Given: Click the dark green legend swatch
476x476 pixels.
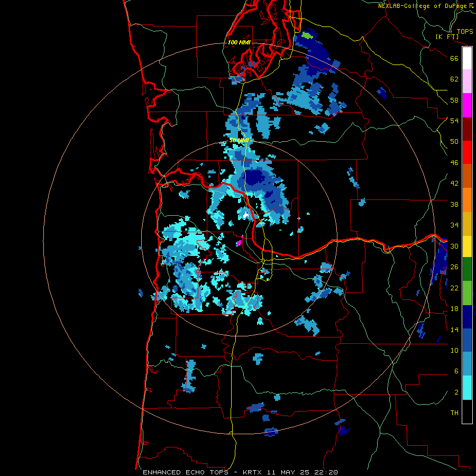Looking at the screenshot, I should coord(467,269).
